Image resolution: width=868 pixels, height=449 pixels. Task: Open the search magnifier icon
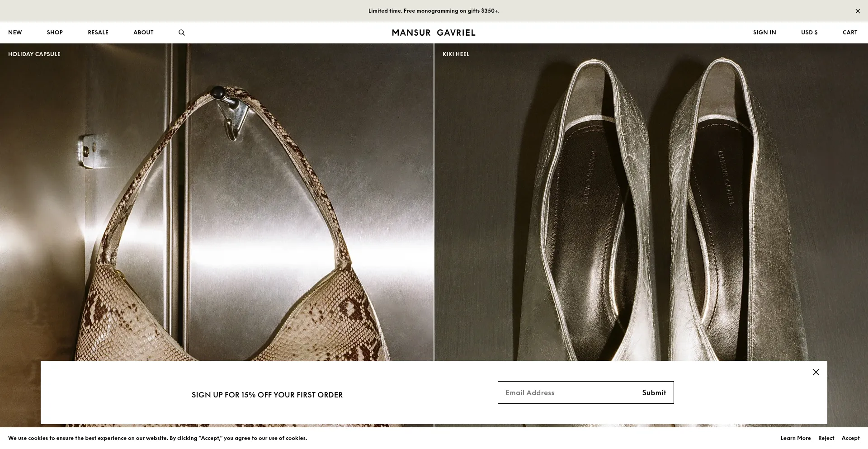click(182, 33)
